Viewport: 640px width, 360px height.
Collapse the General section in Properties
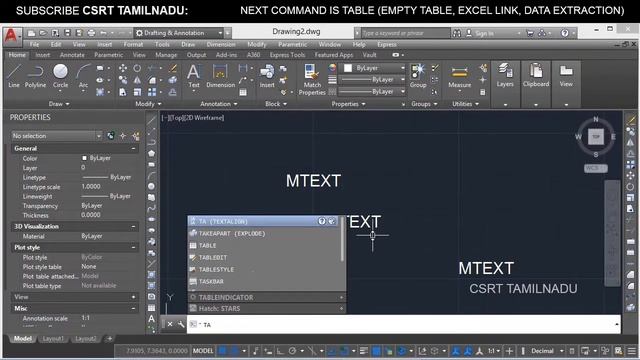coord(133,149)
